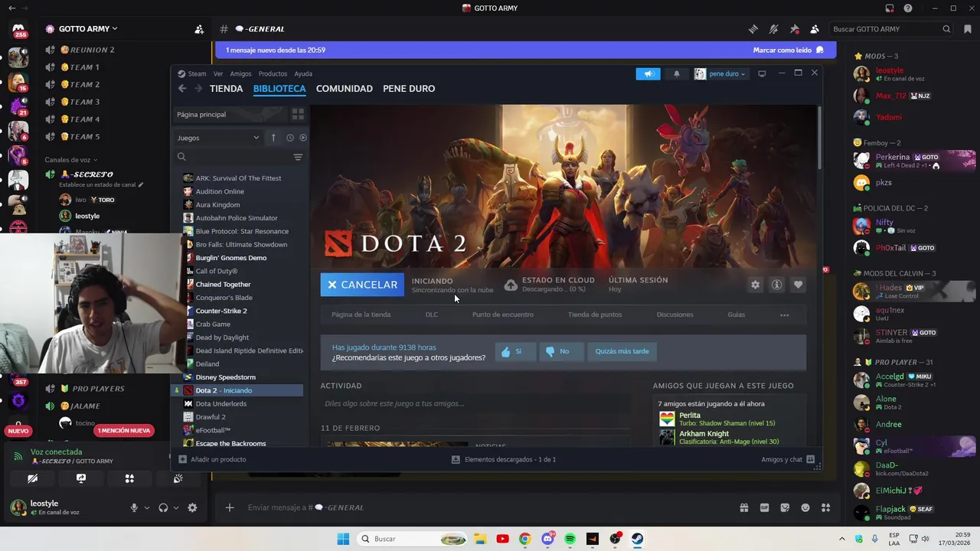Open Steam announcements megaphone button
This screenshot has width=980, height=551.
(x=648, y=74)
